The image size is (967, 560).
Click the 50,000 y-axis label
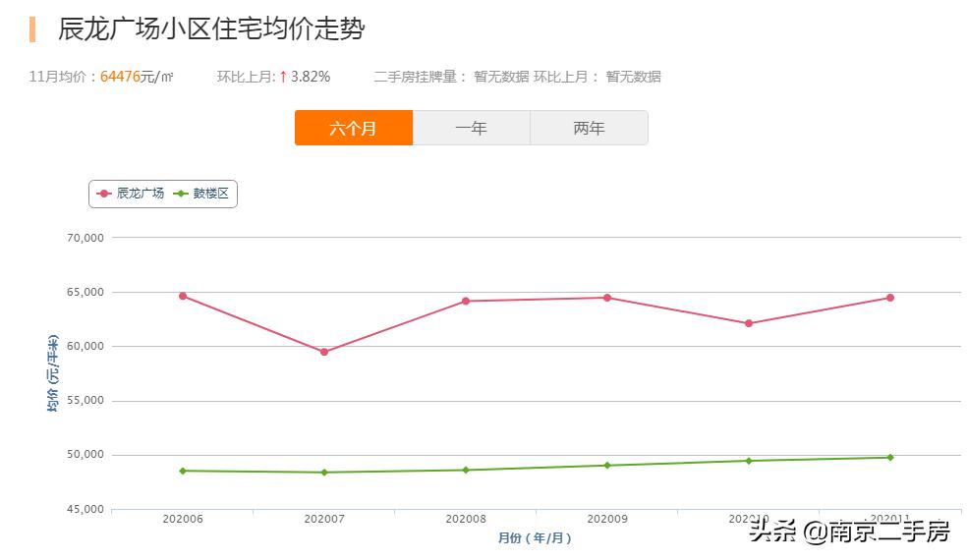(x=85, y=455)
